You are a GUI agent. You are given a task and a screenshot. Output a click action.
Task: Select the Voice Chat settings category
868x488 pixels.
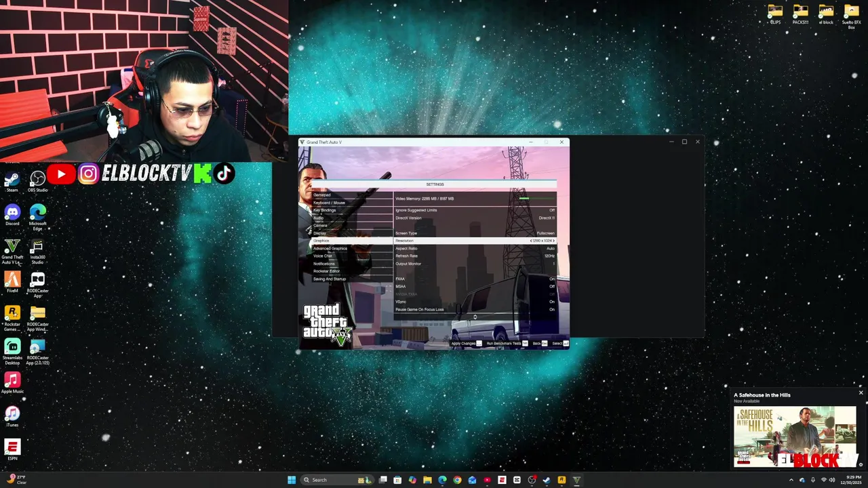(351, 256)
